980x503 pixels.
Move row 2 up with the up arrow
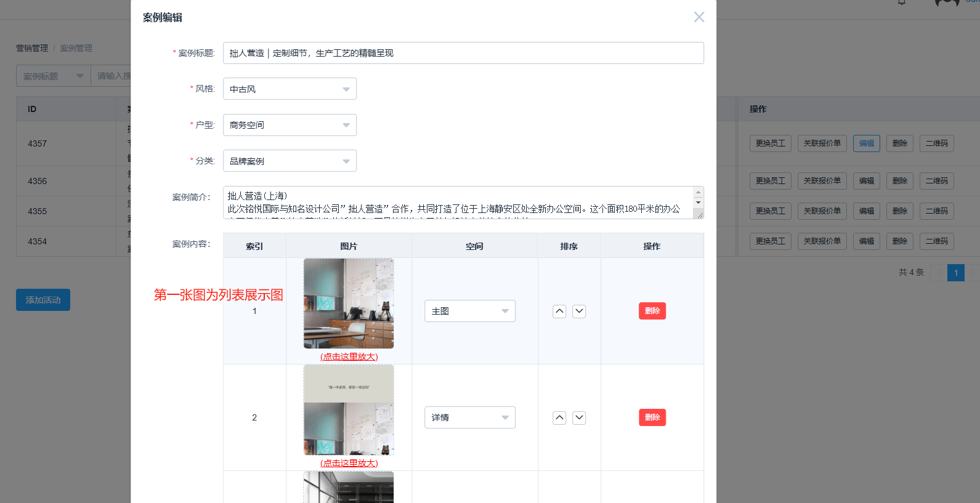click(559, 417)
